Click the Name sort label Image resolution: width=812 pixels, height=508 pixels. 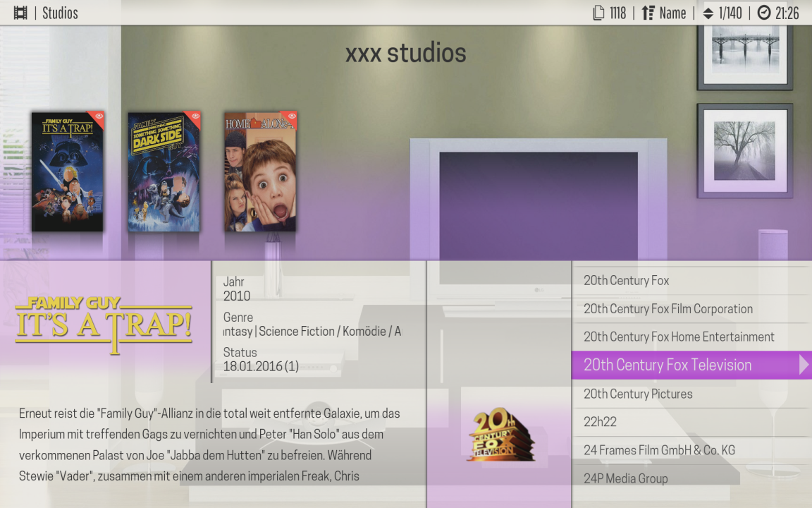click(672, 13)
